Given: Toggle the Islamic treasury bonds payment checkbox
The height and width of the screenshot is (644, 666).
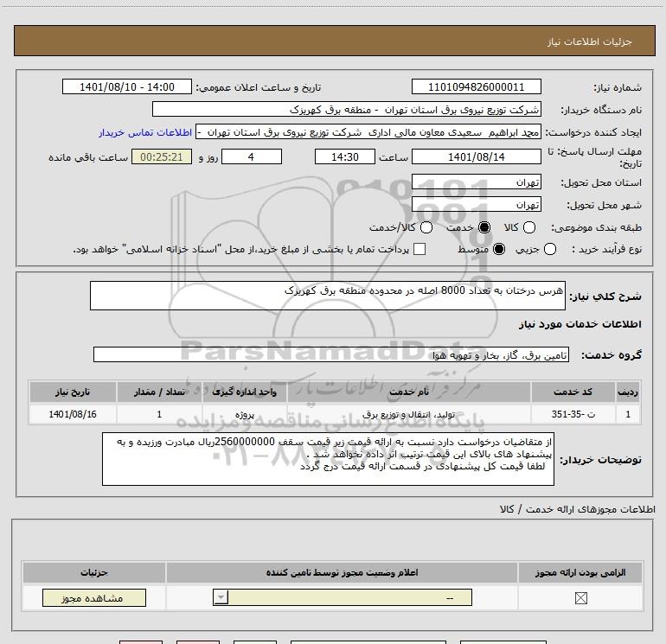Looking at the screenshot, I should coord(419,249).
